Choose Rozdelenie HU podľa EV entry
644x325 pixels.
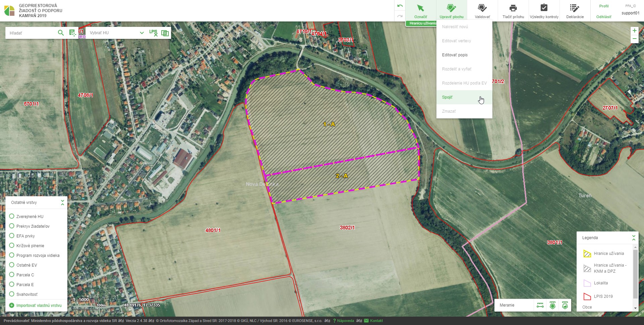464,83
